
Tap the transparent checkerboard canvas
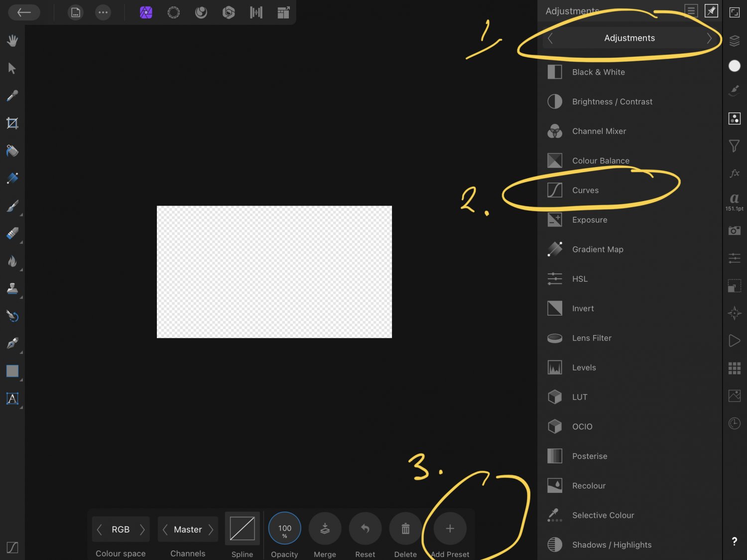pyautogui.click(x=274, y=272)
